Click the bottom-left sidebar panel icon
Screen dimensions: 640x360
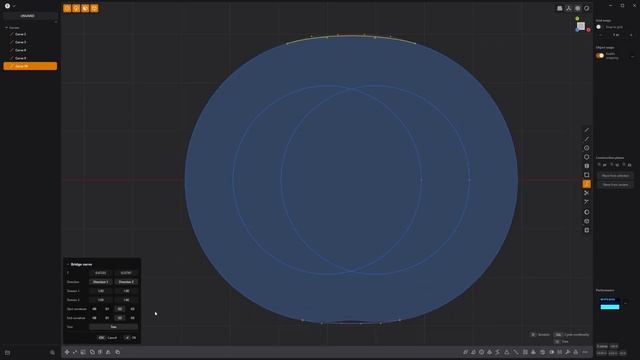[7, 352]
